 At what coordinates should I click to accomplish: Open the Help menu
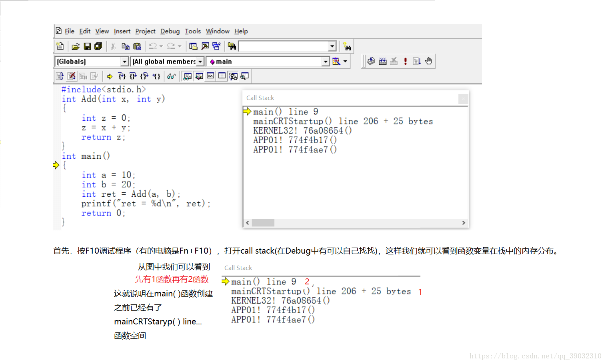click(x=241, y=31)
